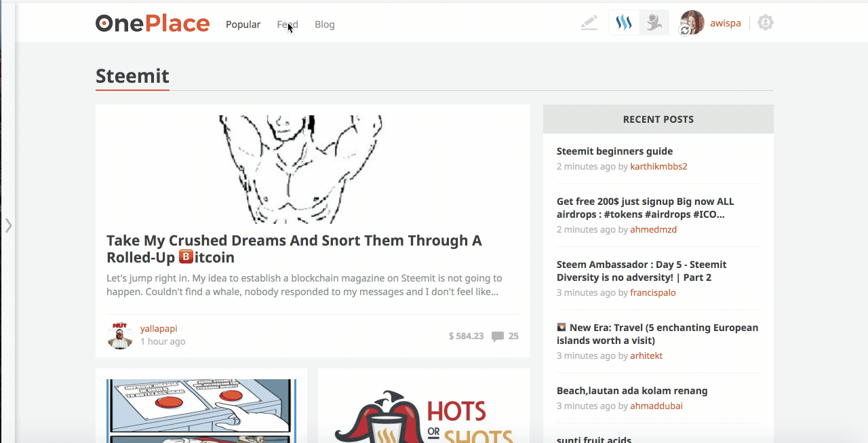Image resolution: width=868 pixels, height=443 pixels.
Task: Open 'Beach,lautan ada kolam renang' post
Action: click(x=632, y=391)
